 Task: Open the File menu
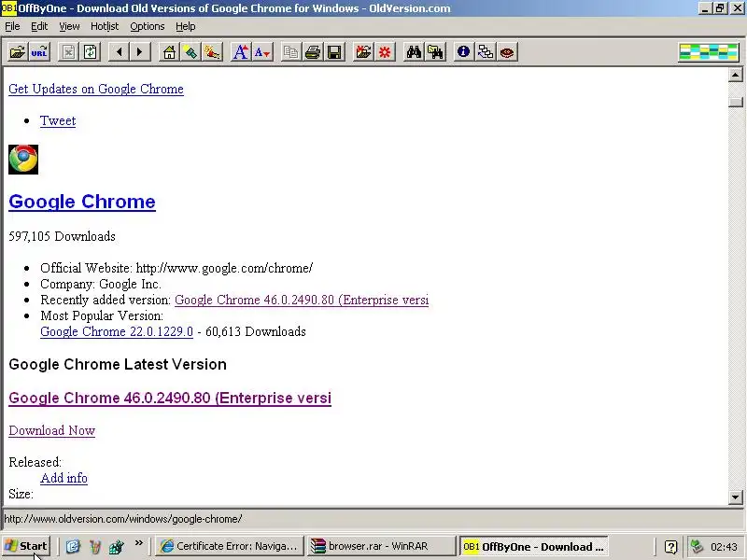coord(12,27)
